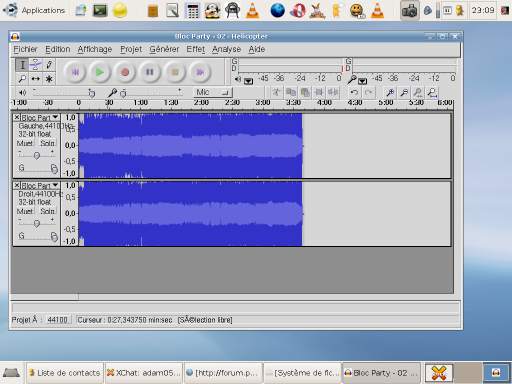The height and width of the screenshot is (384, 512).
Task: Undo the last action
Action: pos(354,92)
